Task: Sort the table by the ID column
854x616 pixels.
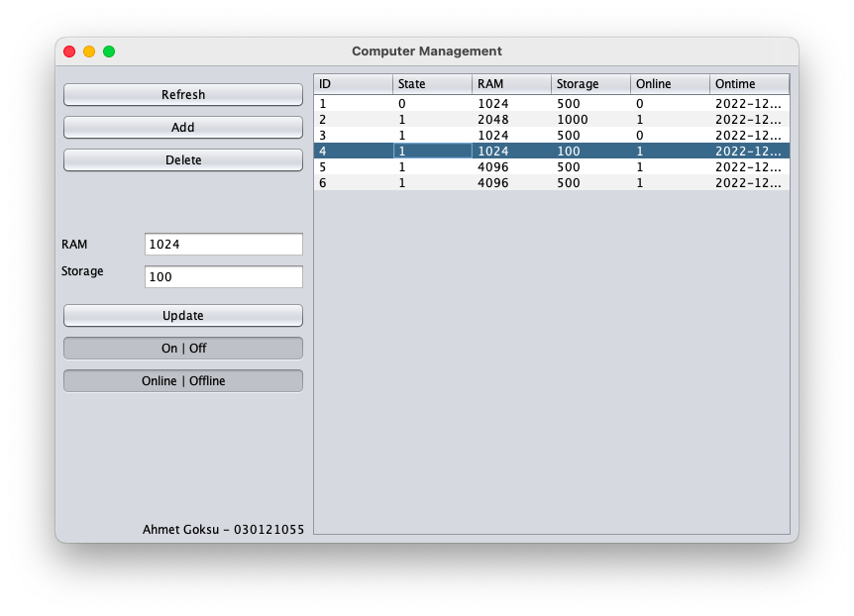Action: (352, 83)
